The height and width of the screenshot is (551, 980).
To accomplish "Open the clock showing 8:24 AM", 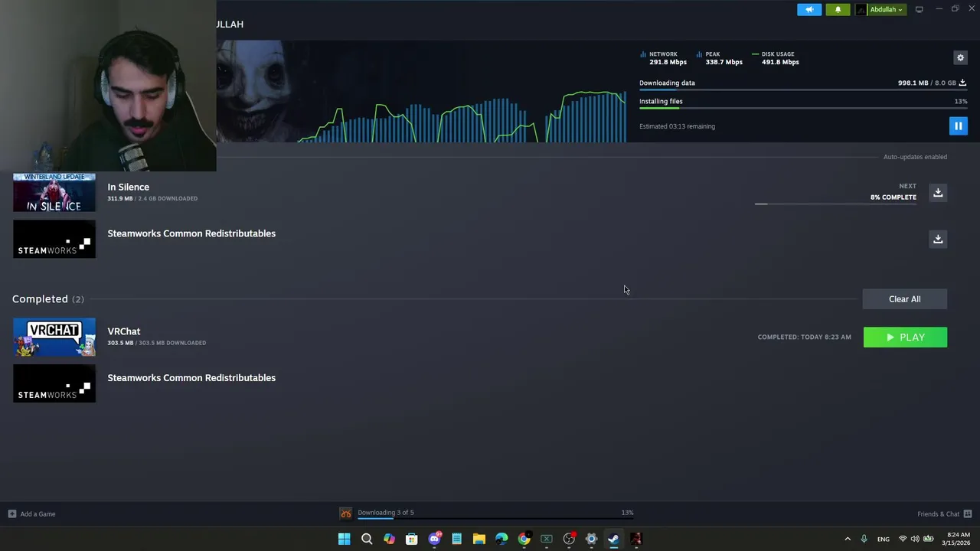I will (x=955, y=539).
